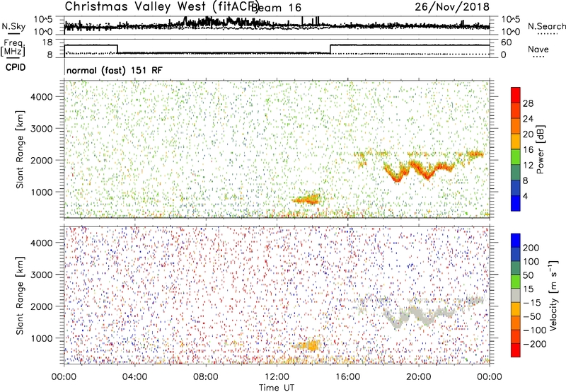Click the 12:00 time tick label
566x392 pixels.
pyautogui.click(x=277, y=377)
